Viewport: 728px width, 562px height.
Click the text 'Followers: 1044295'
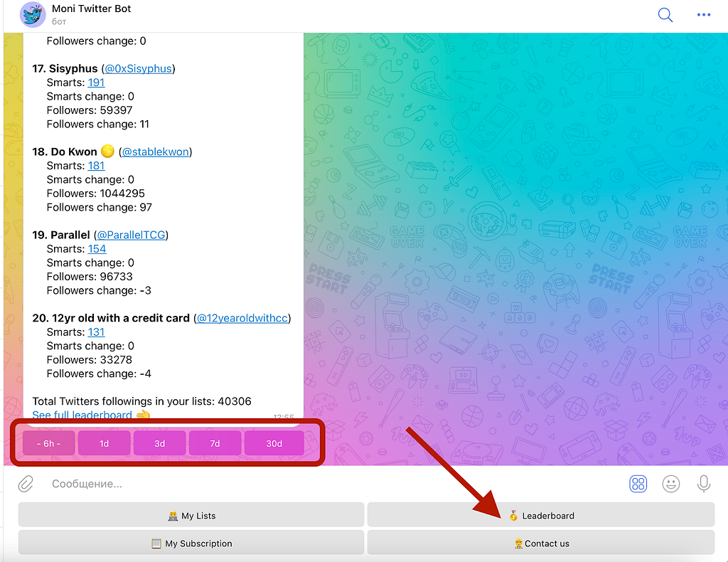click(x=96, y=193)
